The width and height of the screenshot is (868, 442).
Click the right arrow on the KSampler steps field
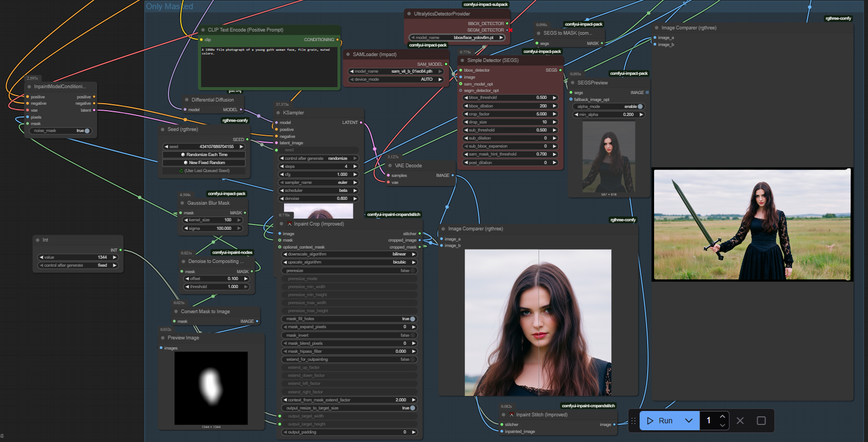355,166
